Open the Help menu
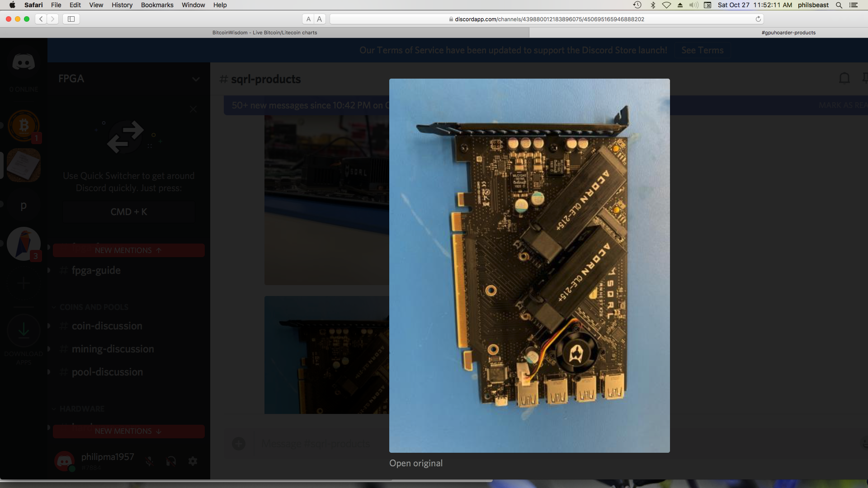 [x=220, y=5]
